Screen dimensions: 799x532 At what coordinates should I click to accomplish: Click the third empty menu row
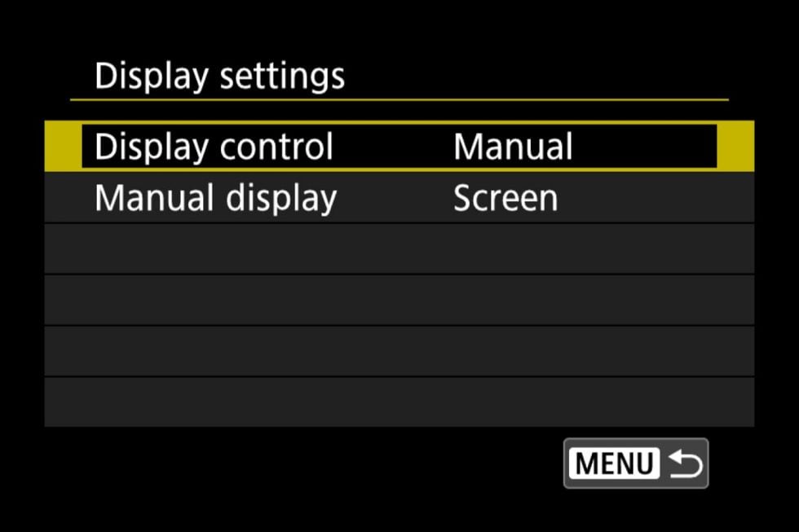click(399, 352)
